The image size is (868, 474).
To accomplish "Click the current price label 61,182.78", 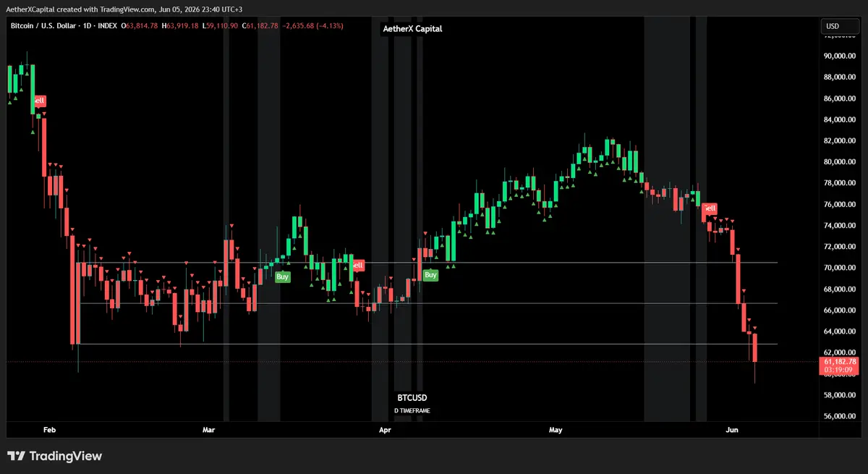I will pyautogui.click(x=841, y=361).
